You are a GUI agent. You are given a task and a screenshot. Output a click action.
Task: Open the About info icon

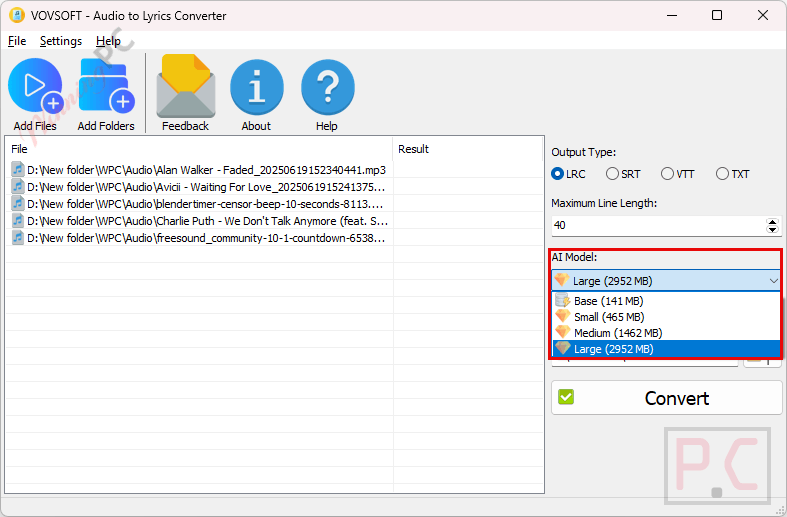point(256,87)
